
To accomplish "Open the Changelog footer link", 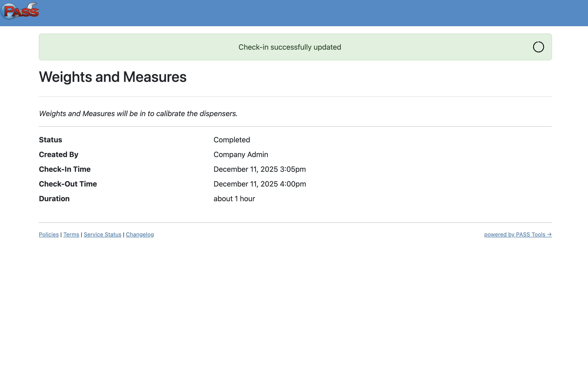I will click(140, 235).
